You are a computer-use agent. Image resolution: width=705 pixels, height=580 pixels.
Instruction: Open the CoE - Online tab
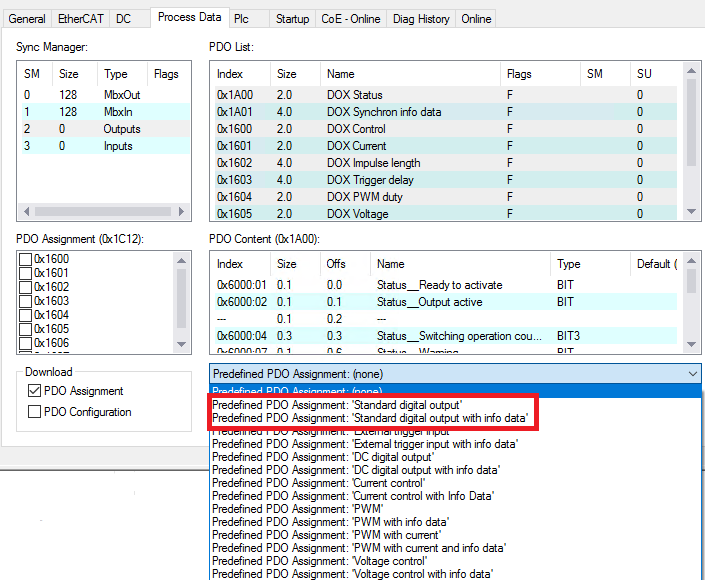[351, 19]
